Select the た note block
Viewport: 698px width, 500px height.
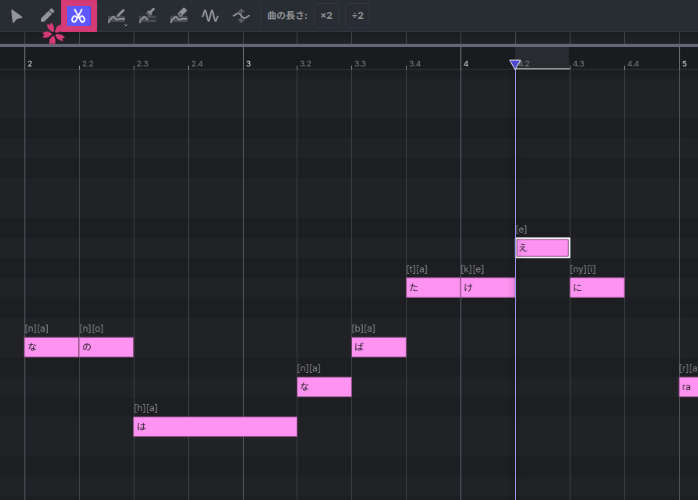(433, 288)
